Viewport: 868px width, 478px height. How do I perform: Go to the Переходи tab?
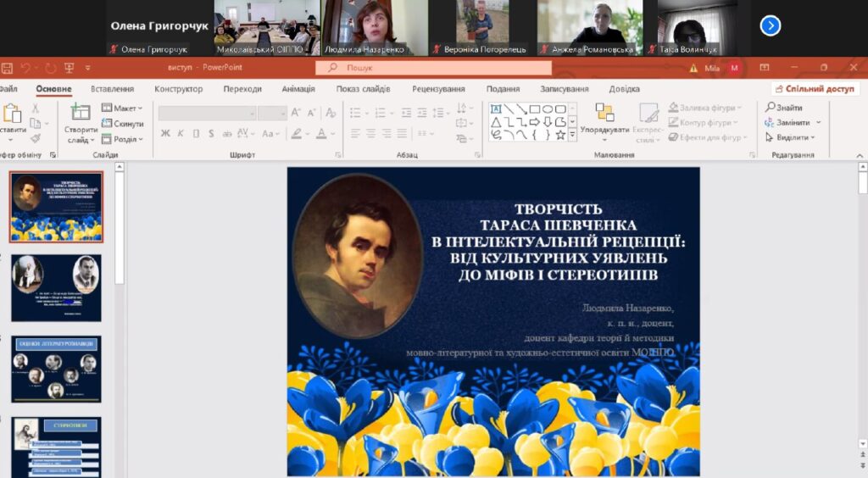click(x=242, y=88)
